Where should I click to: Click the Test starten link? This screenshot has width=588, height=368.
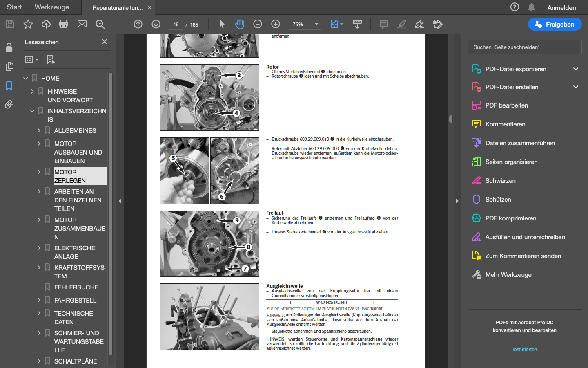pyautogui.click(x=524, y=350)
